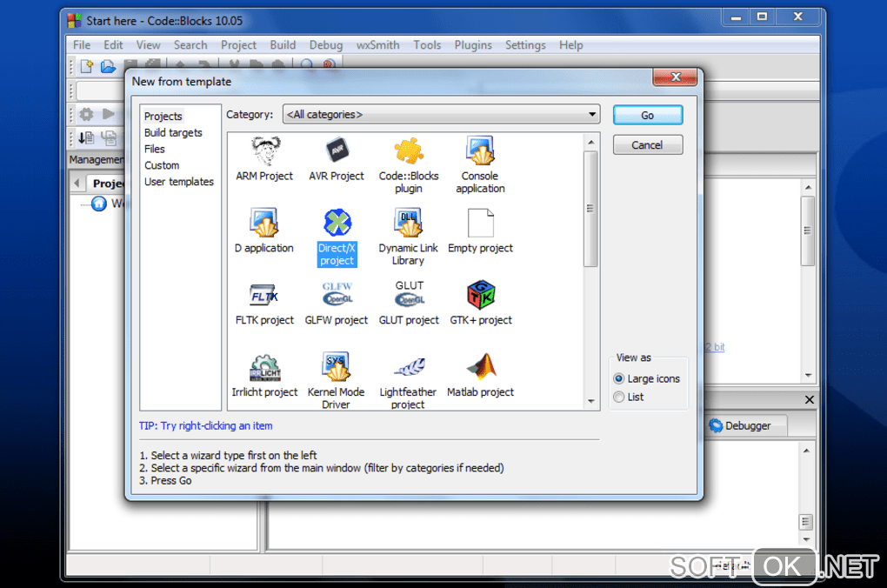Select the Irrlicht project template
Image resolution: width=887 pixels, height=588 pixels.
[264, 375]
